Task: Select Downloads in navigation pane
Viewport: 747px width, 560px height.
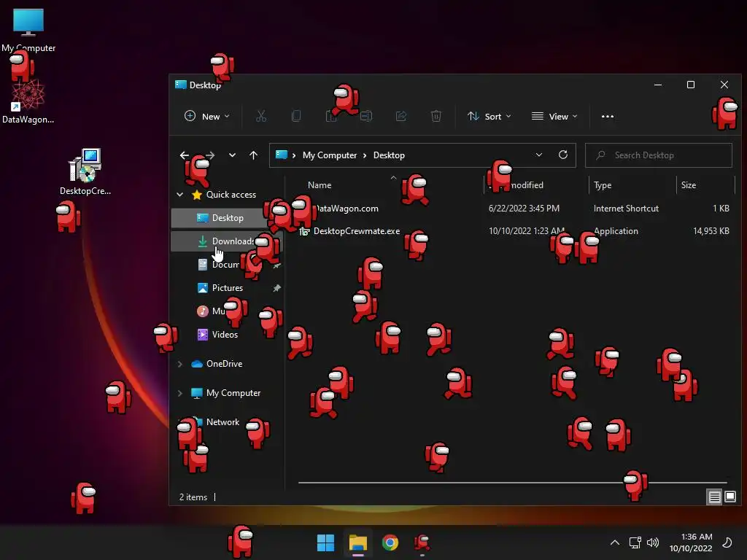Action: (227, 241)
